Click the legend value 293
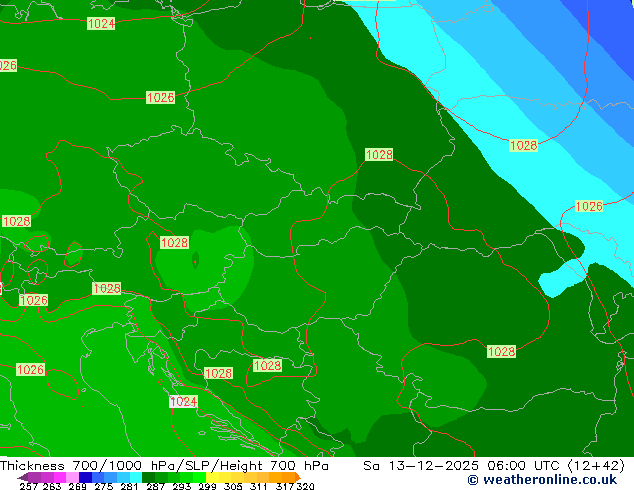634x490 pixels. [181, 486]
